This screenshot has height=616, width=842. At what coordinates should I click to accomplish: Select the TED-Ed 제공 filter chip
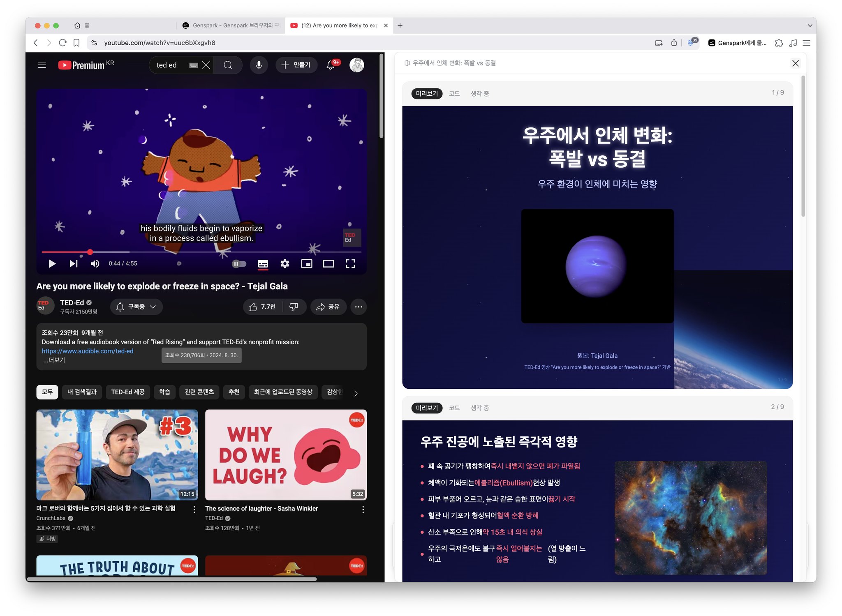(128, 392)
